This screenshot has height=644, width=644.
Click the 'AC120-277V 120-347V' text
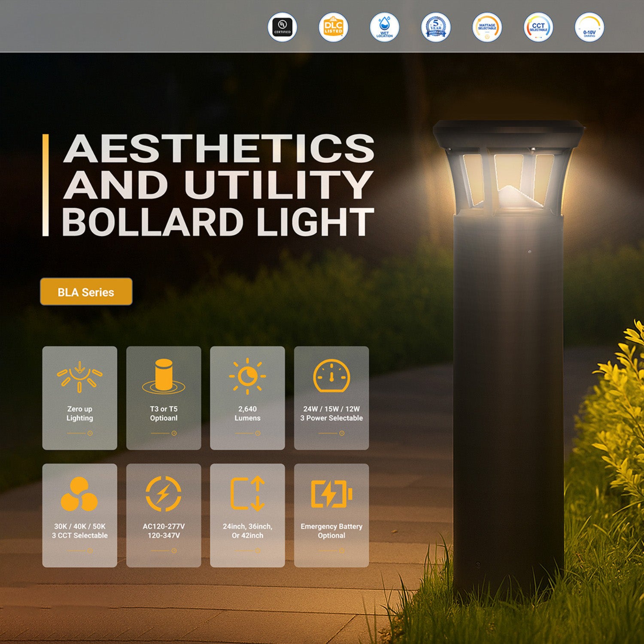click(x=164, y=531)
